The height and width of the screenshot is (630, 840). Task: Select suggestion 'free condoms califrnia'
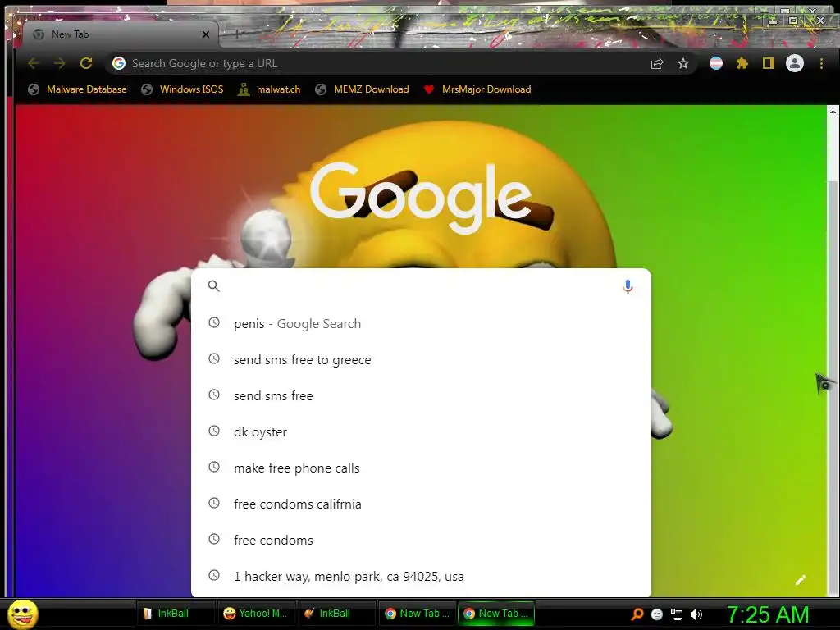pos(421,504)
